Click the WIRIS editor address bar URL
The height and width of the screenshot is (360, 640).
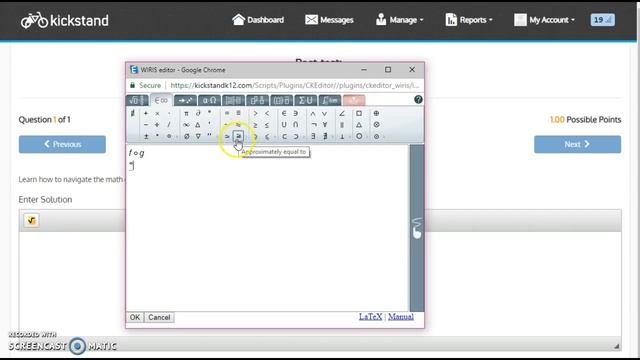coord(295,85)
